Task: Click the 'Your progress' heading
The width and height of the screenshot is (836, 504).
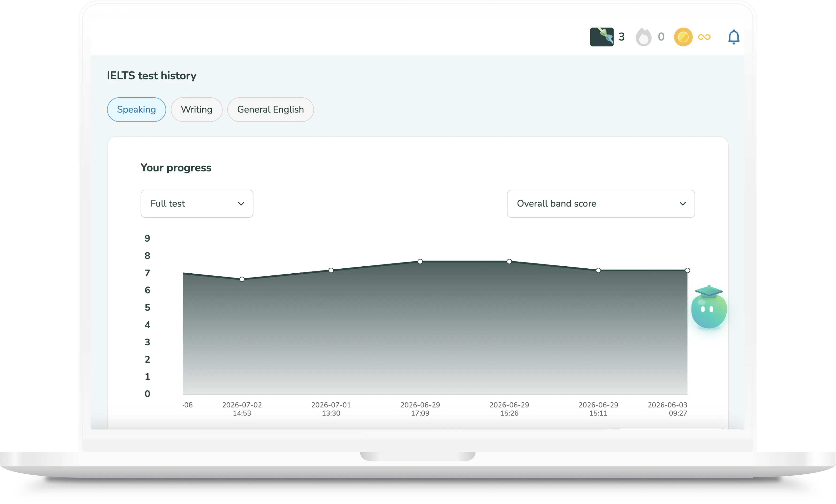Action: [176, 168]
